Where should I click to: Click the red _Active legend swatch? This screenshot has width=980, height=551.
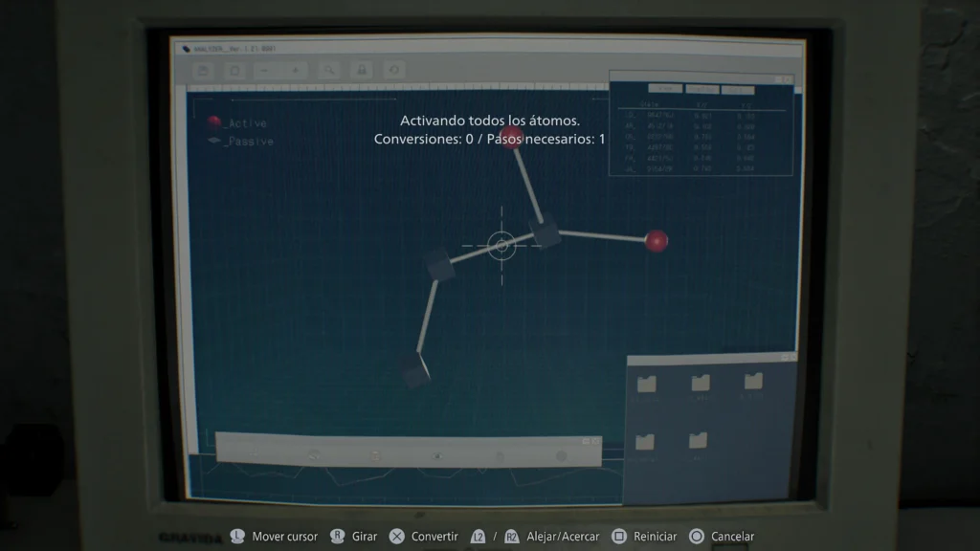point(214,122)
